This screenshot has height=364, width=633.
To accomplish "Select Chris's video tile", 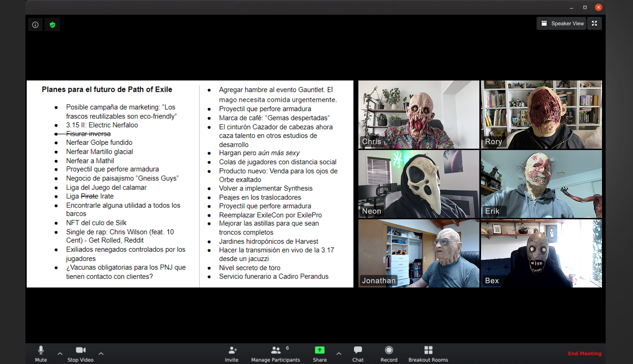I will [419, 115].
